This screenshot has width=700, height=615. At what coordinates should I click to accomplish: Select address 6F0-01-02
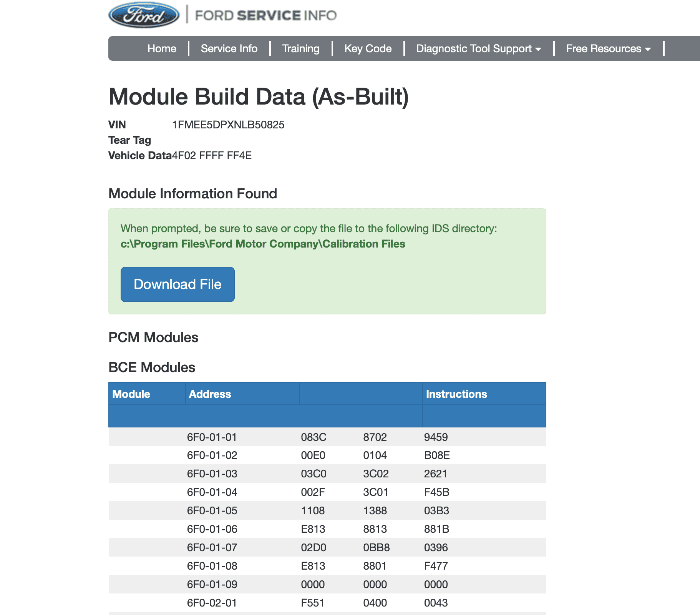pos(212,455)
